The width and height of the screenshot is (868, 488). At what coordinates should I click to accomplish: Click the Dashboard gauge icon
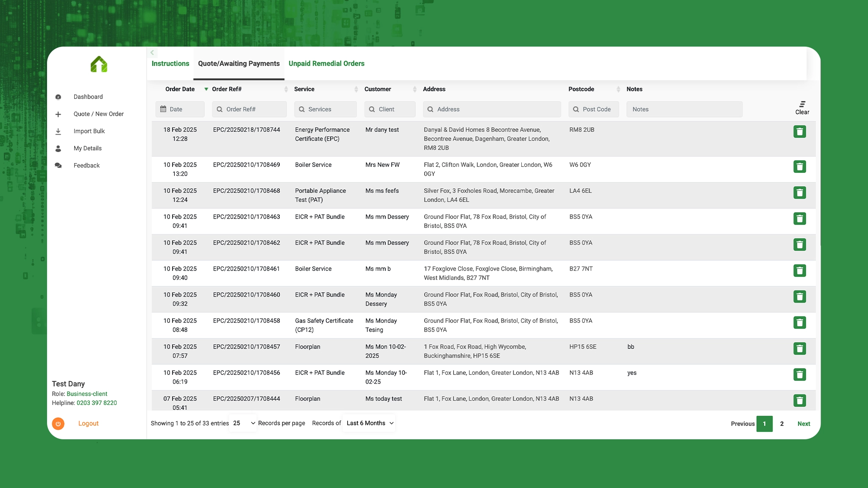click(58, 97)
